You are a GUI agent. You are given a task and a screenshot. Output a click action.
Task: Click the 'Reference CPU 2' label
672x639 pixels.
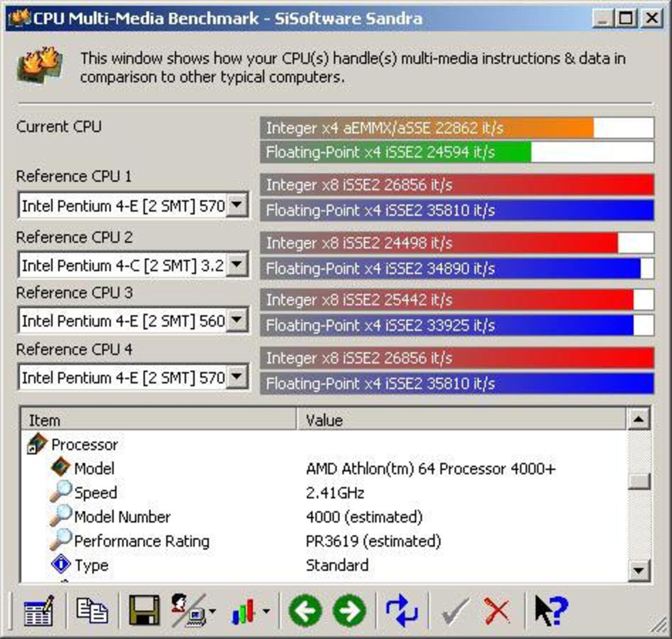pyautogui.click(x=74, y=237)
